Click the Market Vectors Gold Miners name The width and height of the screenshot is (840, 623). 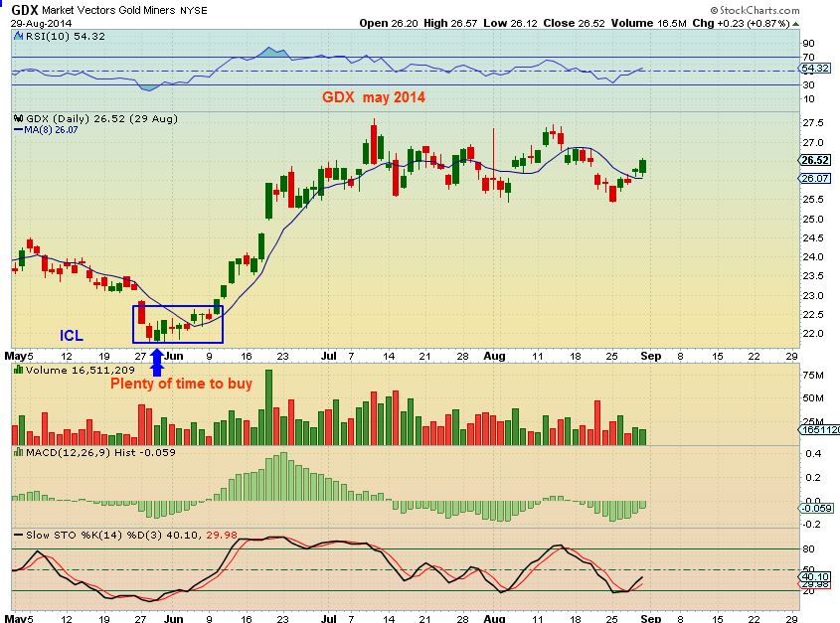108,10
